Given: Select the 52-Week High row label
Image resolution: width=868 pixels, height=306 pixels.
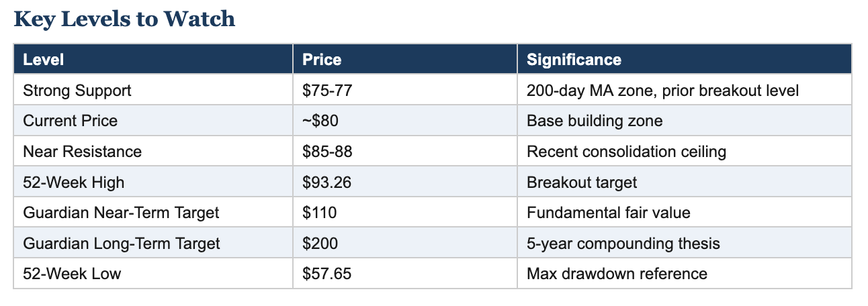Looking at the screenshot, I should 73,183.
